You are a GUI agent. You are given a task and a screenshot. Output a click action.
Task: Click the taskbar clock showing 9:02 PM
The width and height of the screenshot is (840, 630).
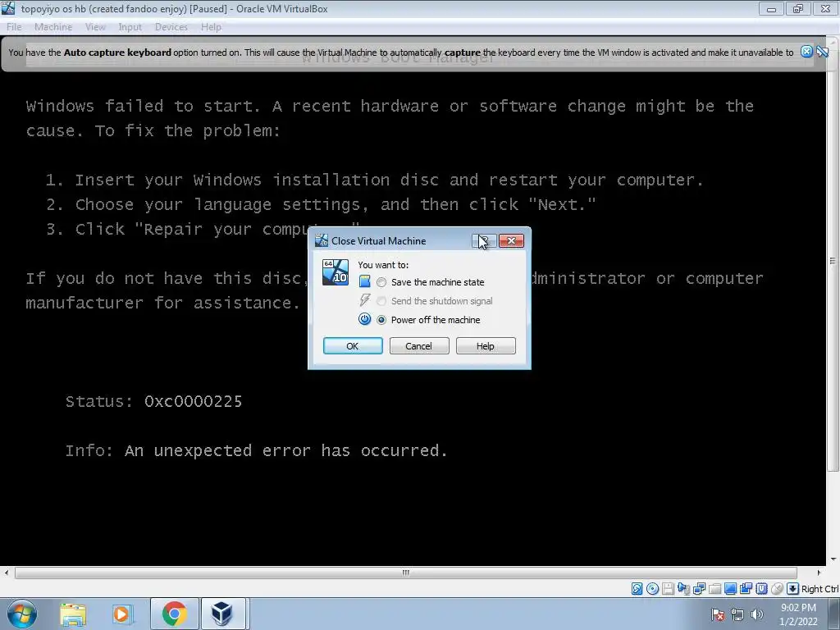(x=798, y=614)
